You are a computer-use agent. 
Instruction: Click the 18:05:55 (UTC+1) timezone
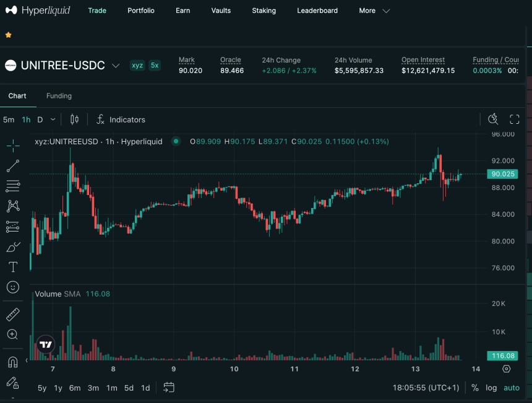426,388
